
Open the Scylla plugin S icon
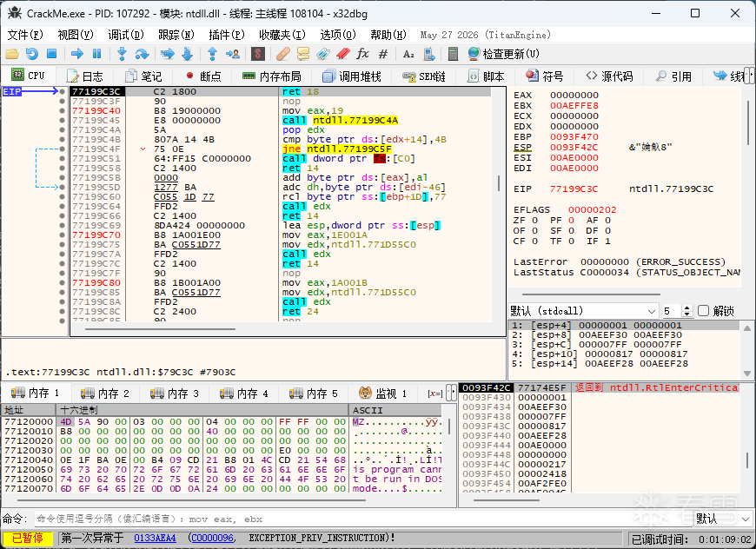(258, 54)
